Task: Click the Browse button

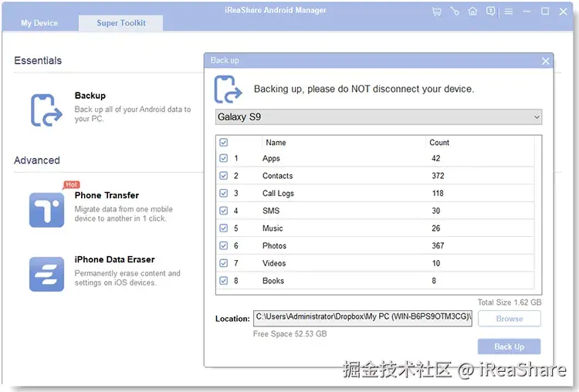Action: [510, 319]
